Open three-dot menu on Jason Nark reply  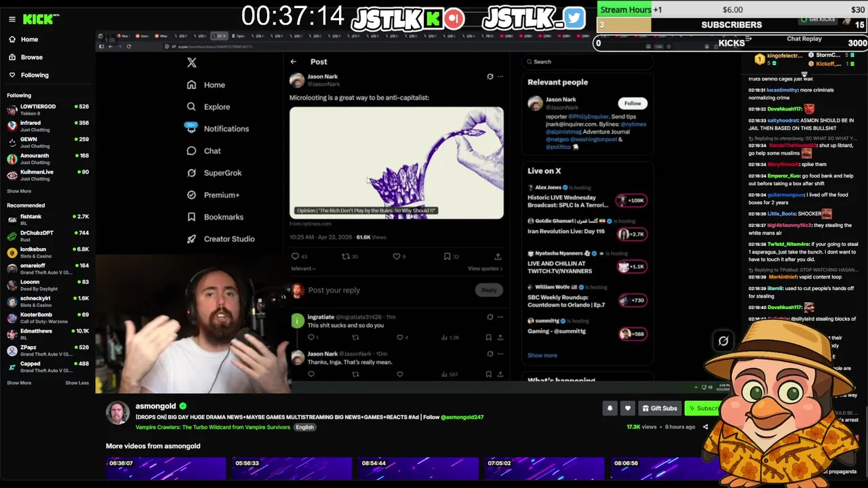click(500, 354)
